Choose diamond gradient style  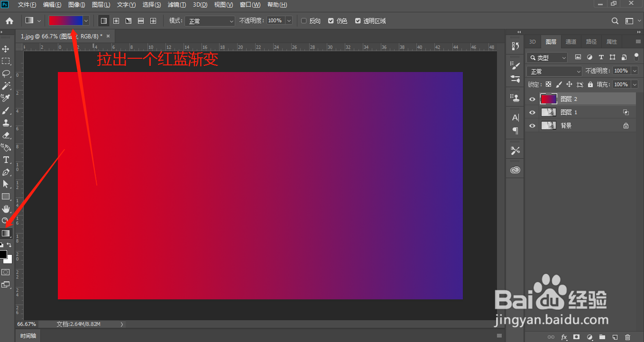(153, 21)
